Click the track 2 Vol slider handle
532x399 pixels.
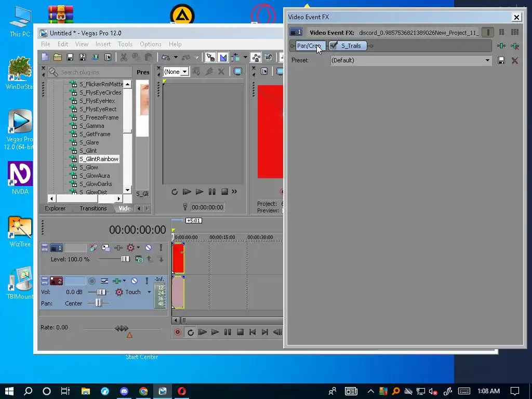[101, 292]
